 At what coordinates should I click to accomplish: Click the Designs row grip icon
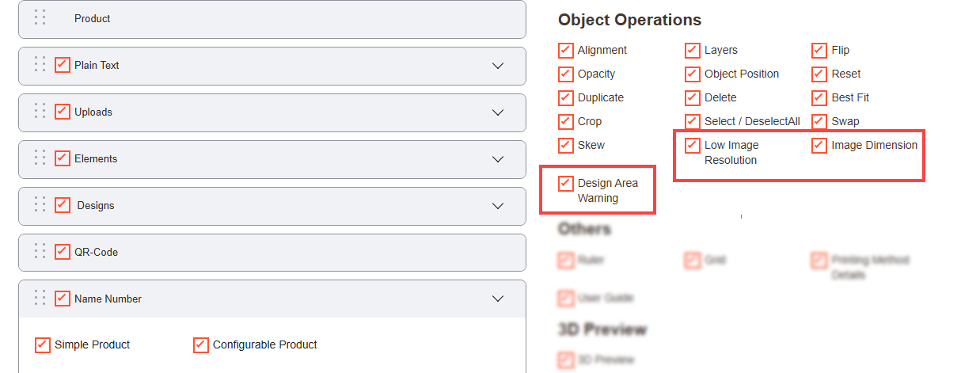coord(40,205)
